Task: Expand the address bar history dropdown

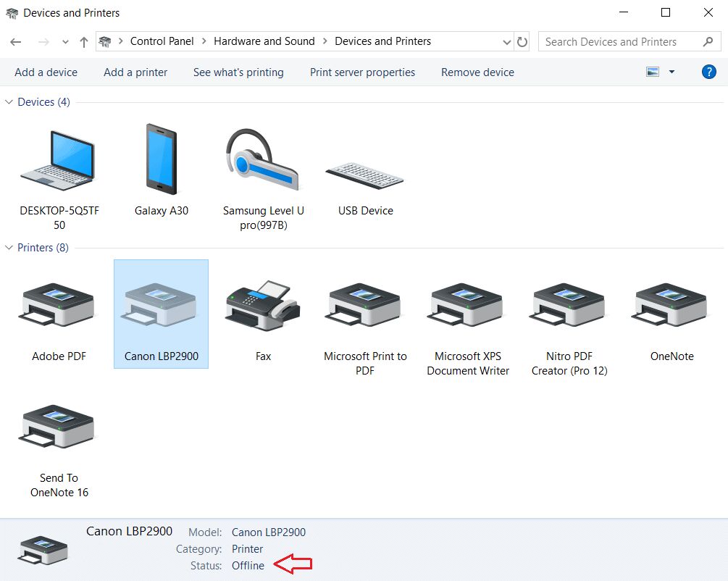Action: (x=506, y=42)
